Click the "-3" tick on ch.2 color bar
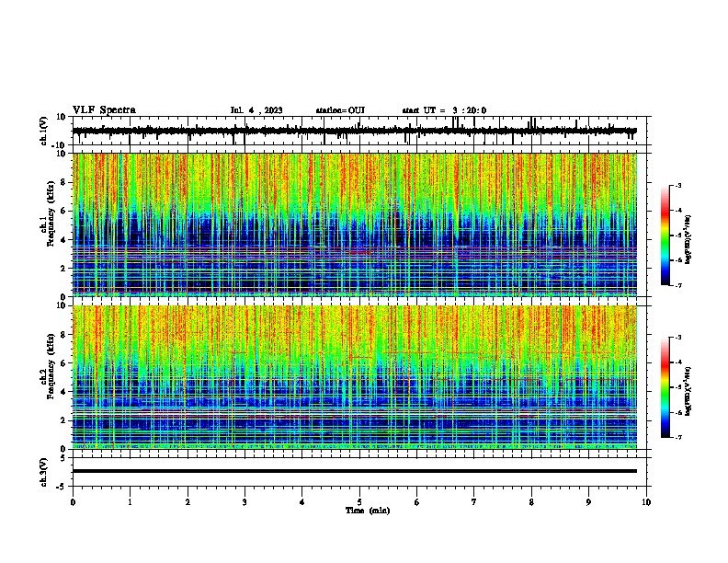This screenshot has width=728, height=563. (x=677, y=338)
